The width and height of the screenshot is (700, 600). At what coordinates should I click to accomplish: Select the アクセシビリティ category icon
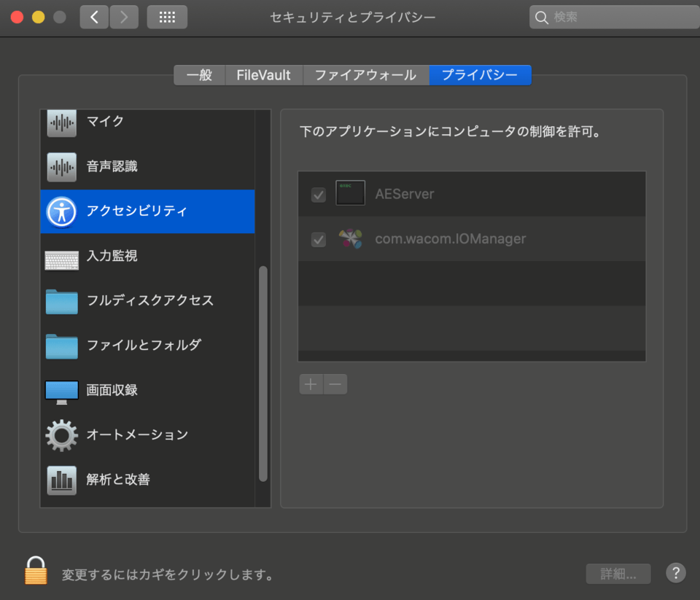click(61, 211)
